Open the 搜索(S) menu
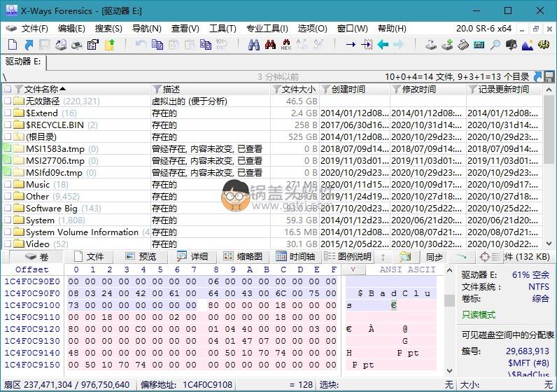The width and height of the screenshot is (557, 392). pyautogui.click(x=108, y=29)
